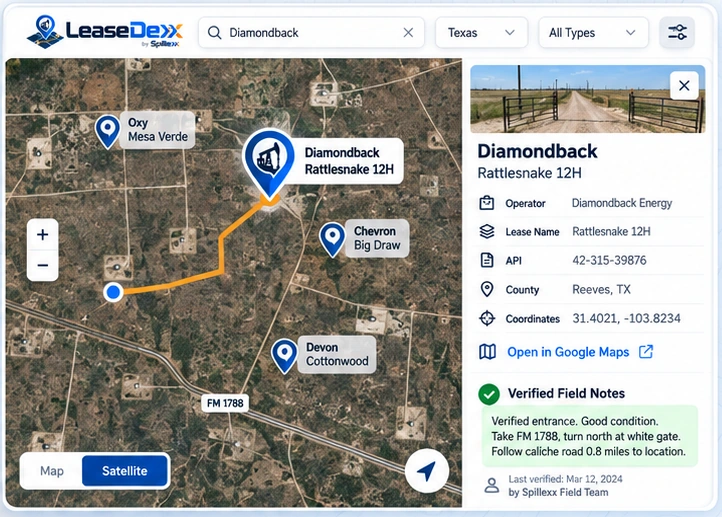Image resolution: width=722 pixels, height=517 pixels.
Task: Switch to Map view
Action: [x=52, y=471]
